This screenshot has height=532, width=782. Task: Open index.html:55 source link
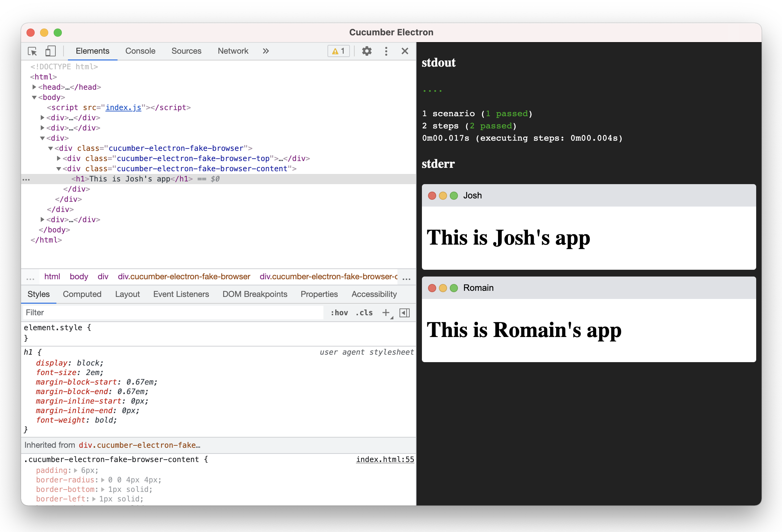pyautogui.click(x=385, y=459)
